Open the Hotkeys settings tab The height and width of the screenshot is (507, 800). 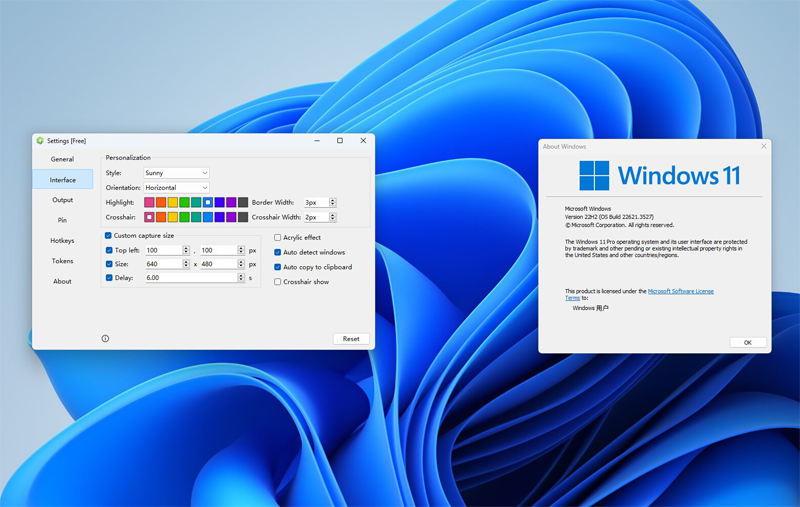[x=62, y=241]
